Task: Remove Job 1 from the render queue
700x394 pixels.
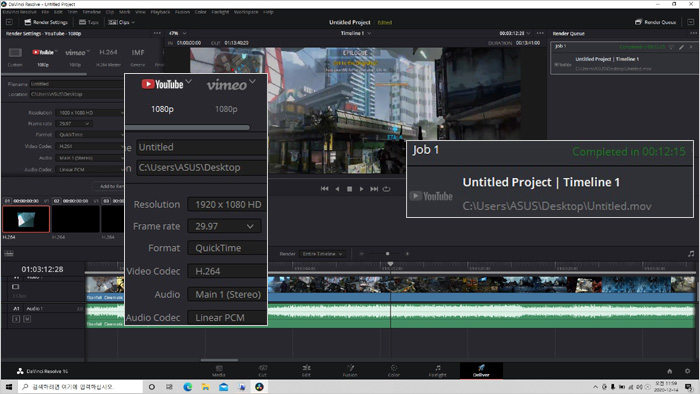Action: [x=691, y=47]
